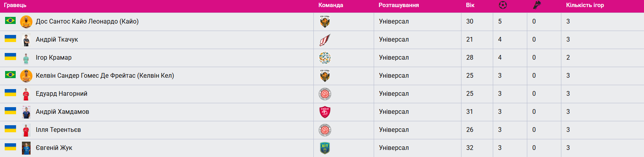Click the Команда column header
Viewport: 644px width, 157px height.
tap(331, 5)
